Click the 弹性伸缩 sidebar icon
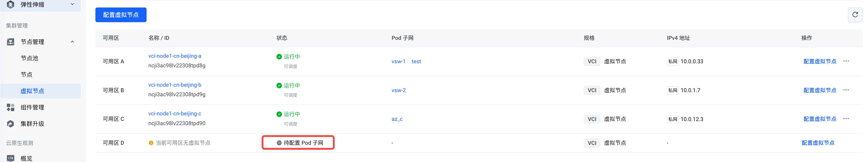The height and width of the screenshot is (162, 868). [11, 5]
